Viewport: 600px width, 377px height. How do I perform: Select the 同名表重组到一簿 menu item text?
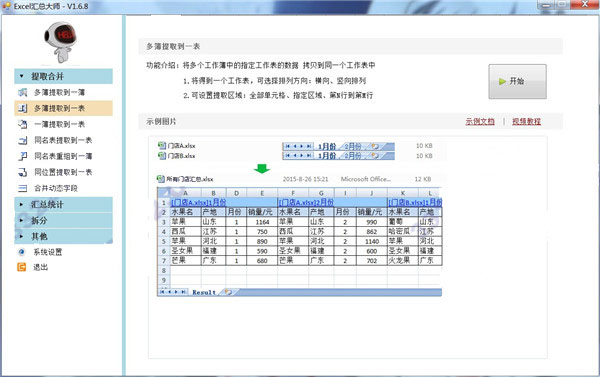63,156
